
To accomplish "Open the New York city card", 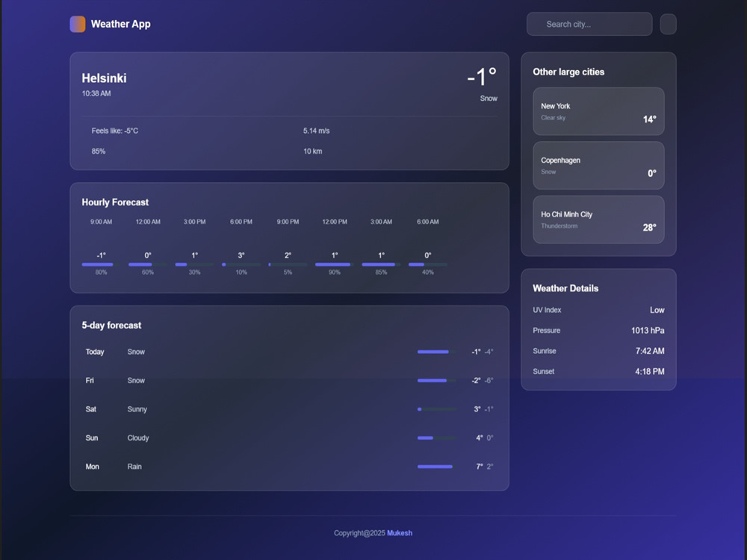I will (598, 111).
